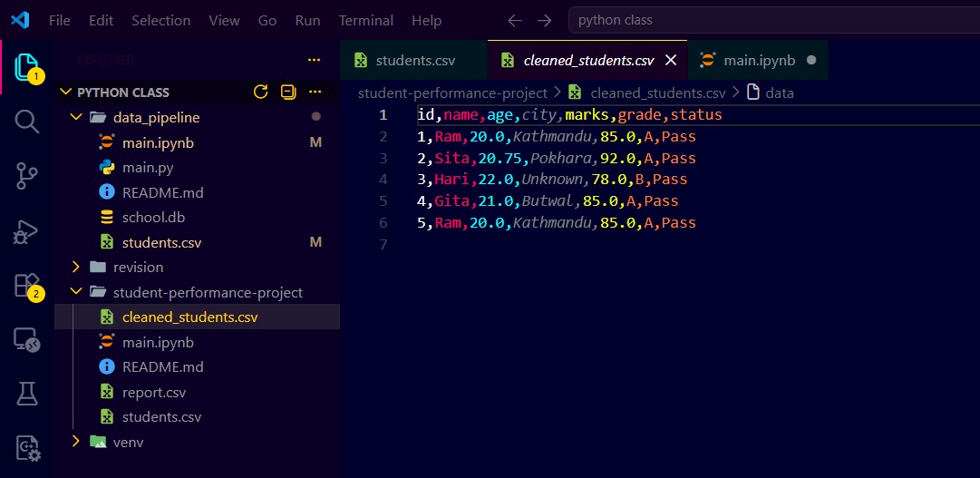980x478 pixels.
Task: Open the Edit menu
Action: [x=102, y=21]
